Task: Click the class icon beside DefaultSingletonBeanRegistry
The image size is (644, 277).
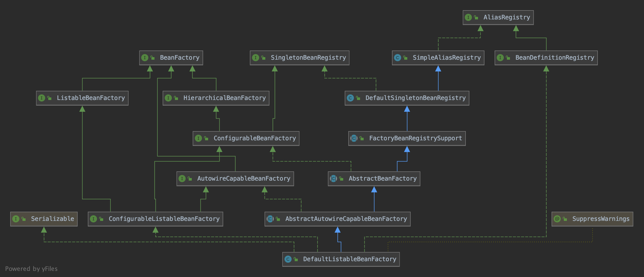Action: [x=350, y=98]
